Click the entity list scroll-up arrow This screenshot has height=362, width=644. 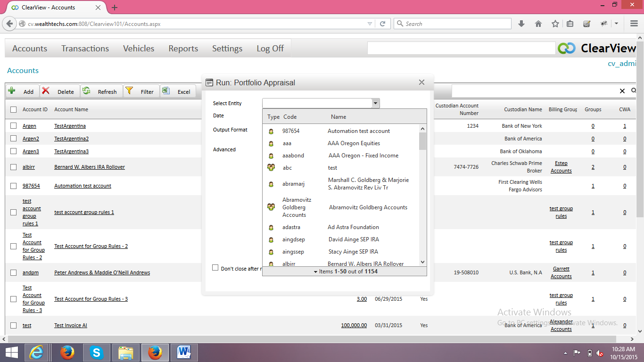422,129
